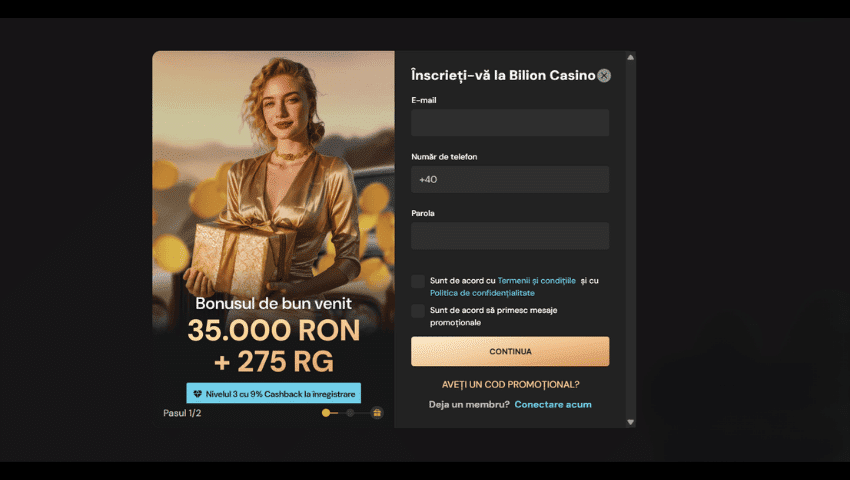
Task: Click the scrollbar down arrow
Action: 630,422
